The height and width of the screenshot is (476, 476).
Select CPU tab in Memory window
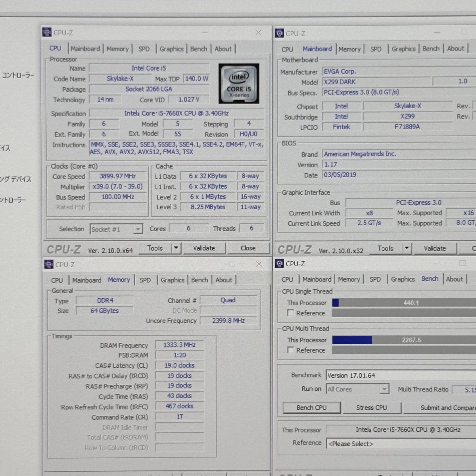click(57, 280)
